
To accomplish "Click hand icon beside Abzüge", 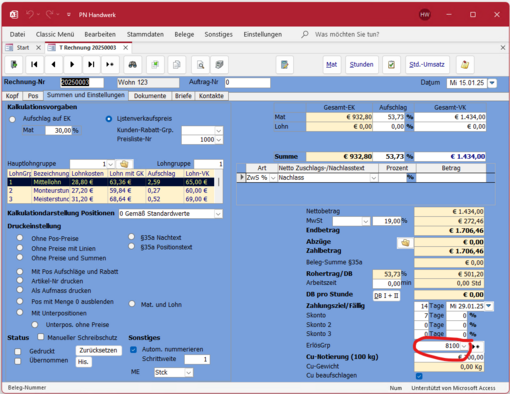I will [405, 242].
